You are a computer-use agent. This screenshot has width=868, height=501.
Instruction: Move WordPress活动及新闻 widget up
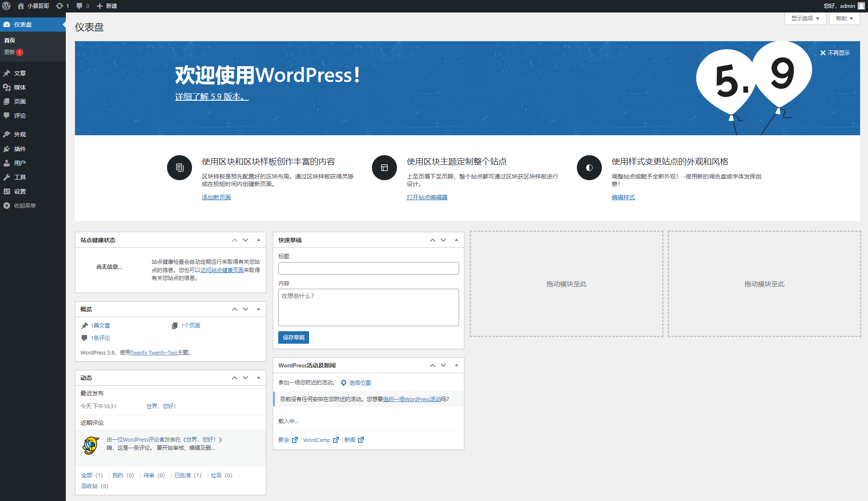pos(432,365)
